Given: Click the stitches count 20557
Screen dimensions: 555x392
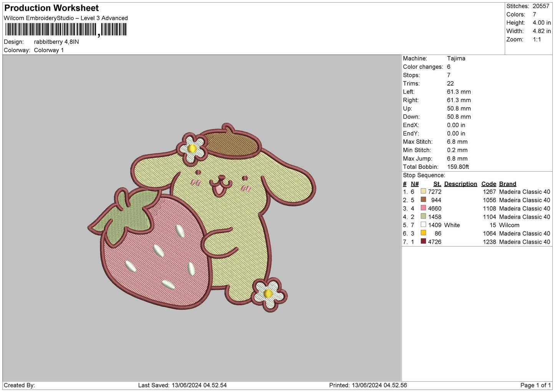Looking at the screenshot, I should coord(541,6).
